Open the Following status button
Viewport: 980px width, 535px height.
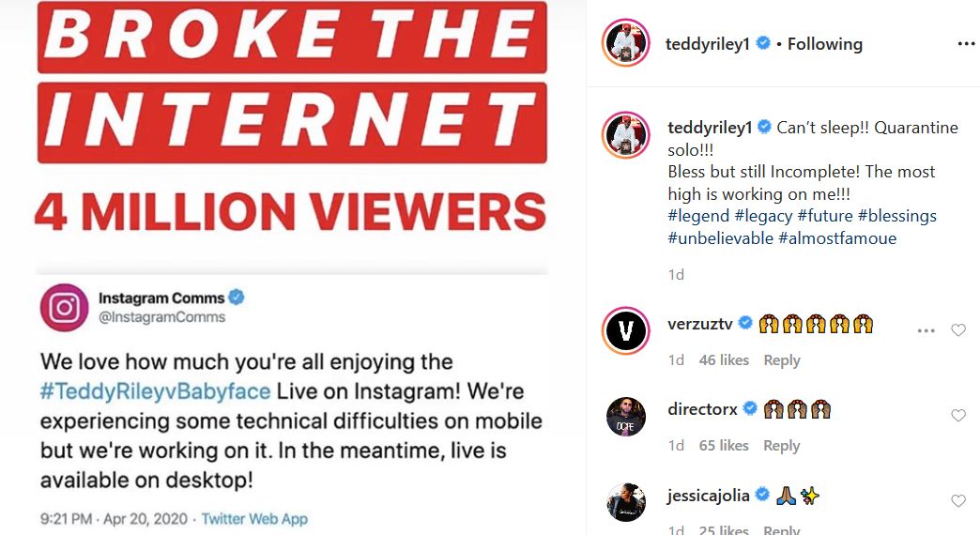824,44
